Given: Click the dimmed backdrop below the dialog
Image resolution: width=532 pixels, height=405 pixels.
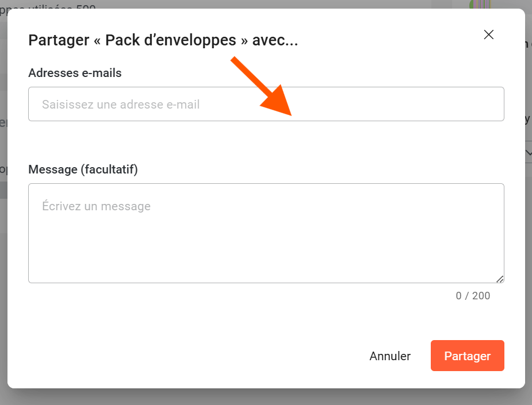Looking at the screenshot, I should point(266,397).
